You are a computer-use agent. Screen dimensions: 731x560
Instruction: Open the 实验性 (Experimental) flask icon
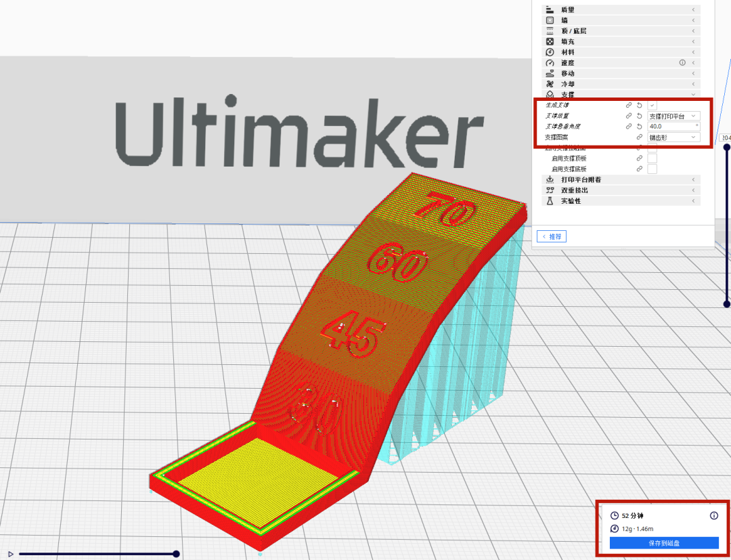click(550, 200)
